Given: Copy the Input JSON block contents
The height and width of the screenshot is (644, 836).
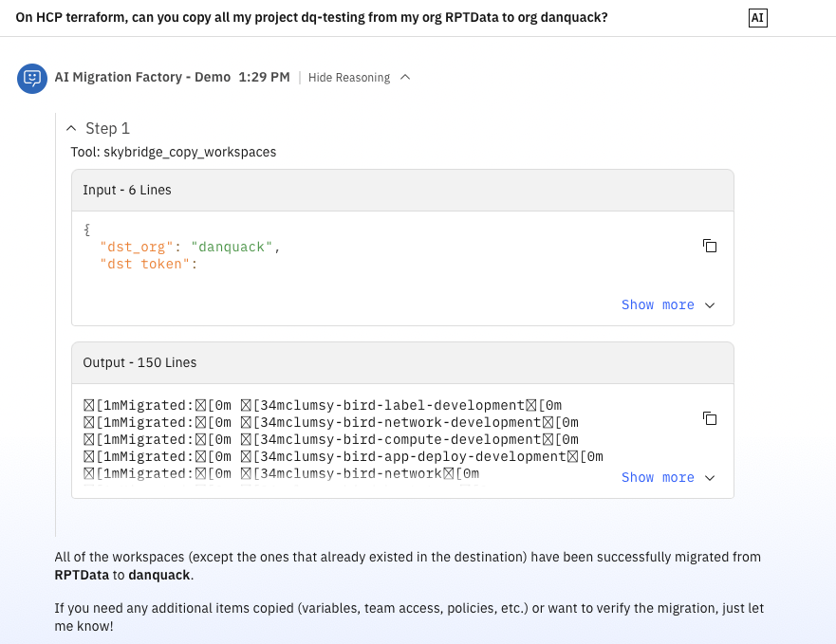Looking at the screenshot, I should pos(709,246).
